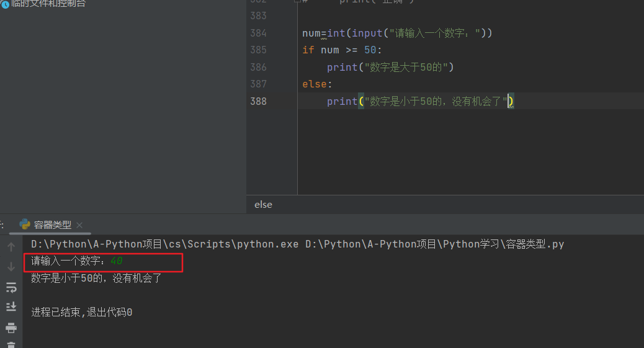The height and width of the screenshot is (348, 644).
Task: Click the else breadcrumb below editor
Action: [263, 205]
